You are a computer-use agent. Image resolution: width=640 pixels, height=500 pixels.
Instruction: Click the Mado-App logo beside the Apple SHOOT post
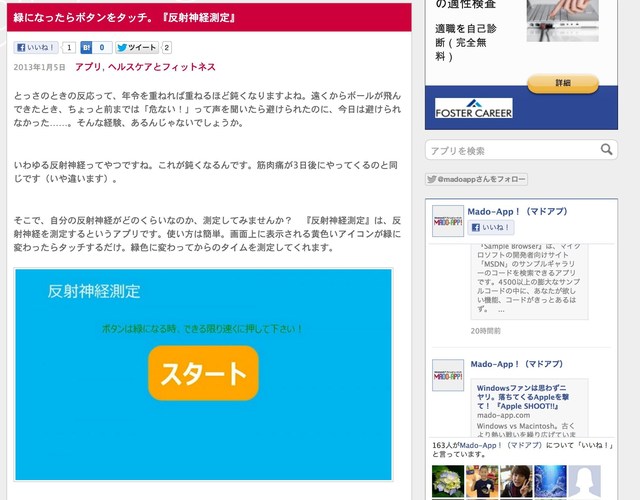(x=447, y=375)
